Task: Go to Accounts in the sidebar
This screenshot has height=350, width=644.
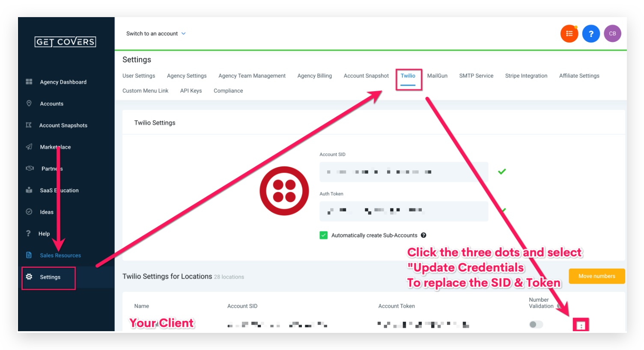Action: pos(52,104)
